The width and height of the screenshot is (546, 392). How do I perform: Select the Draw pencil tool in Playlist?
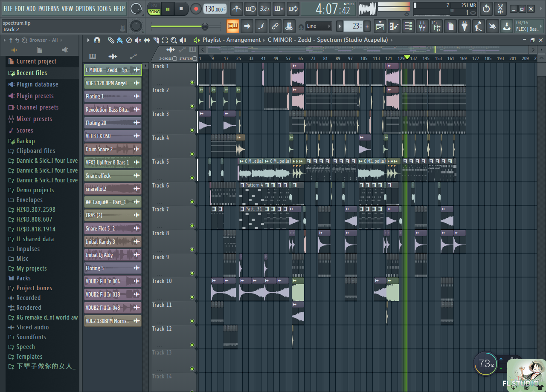[111, 40]
